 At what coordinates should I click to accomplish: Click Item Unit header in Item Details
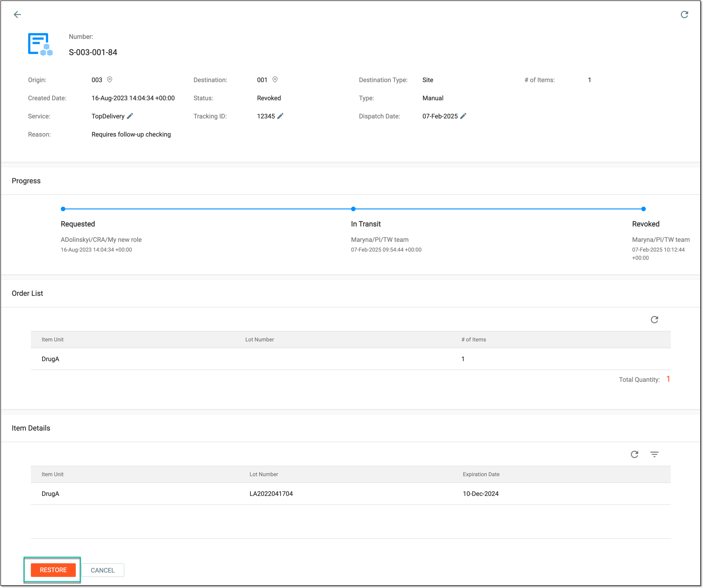click(x=53, y=474)
